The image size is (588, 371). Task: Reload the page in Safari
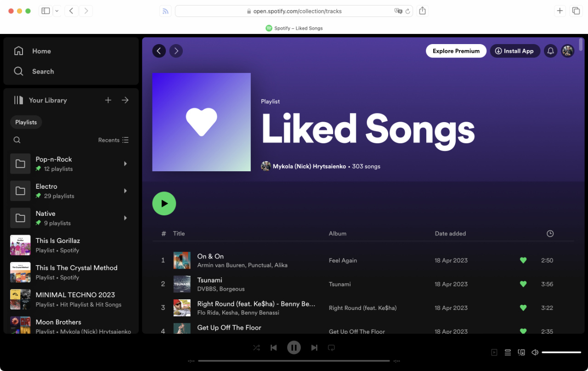click(x=407, y=11)
